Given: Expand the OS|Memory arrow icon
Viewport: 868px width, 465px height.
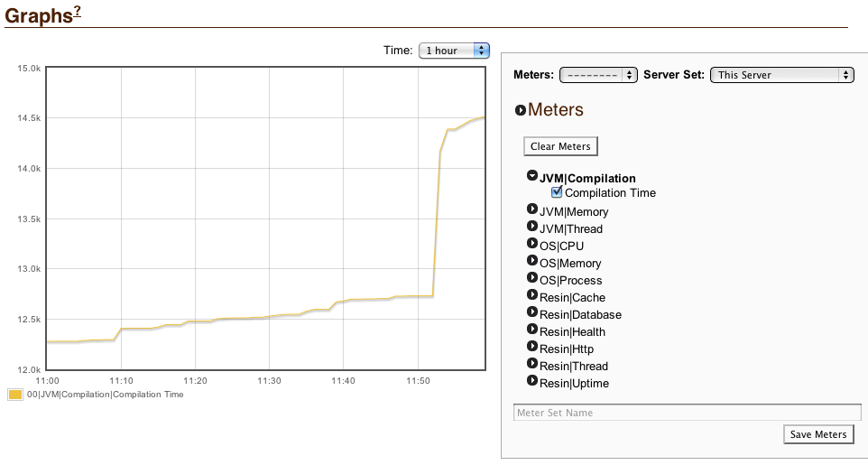Looking at the screenshot, I should 532,262.
